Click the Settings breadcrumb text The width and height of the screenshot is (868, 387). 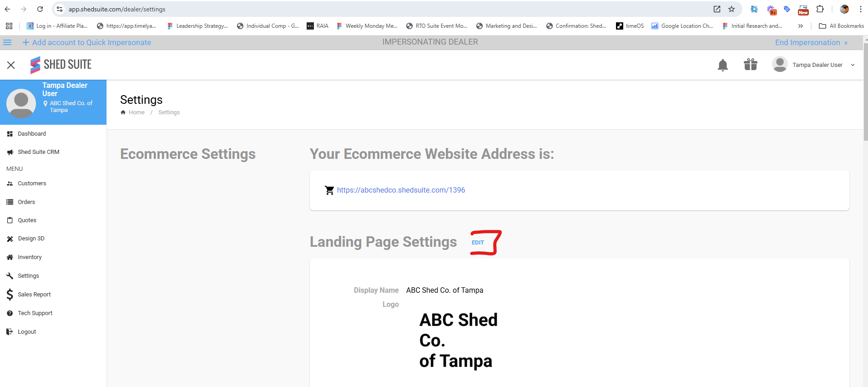click(x=169, y=112)
